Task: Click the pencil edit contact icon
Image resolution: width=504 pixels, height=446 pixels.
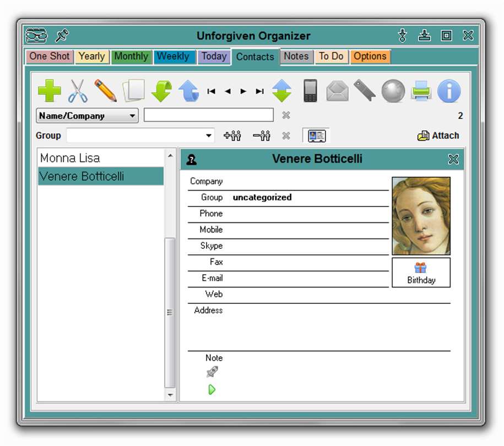Action: tap(105, 91)
